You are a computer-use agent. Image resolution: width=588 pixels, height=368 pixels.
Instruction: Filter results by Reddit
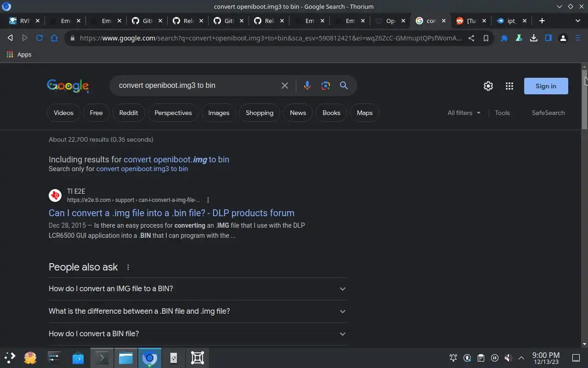129,113
